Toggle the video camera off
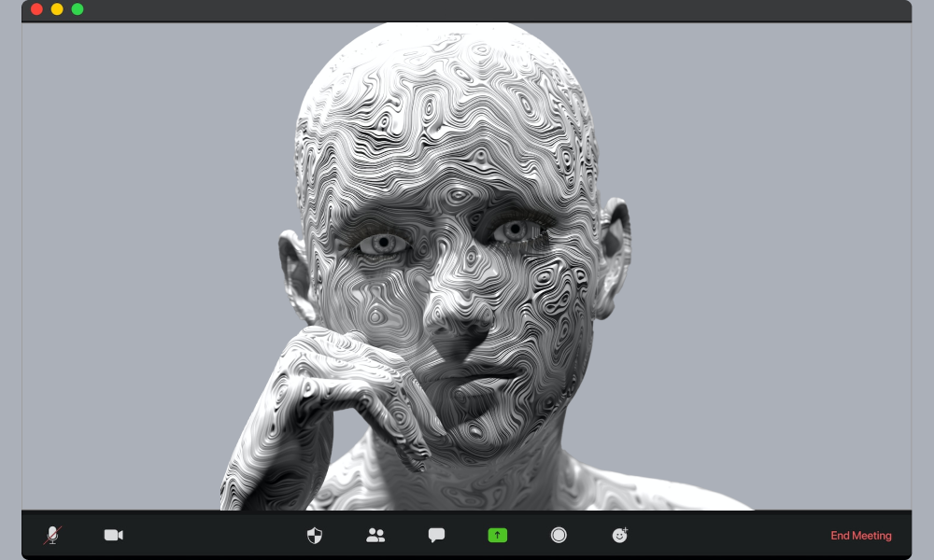Screen dimensions: 934x560 (113, 535)
